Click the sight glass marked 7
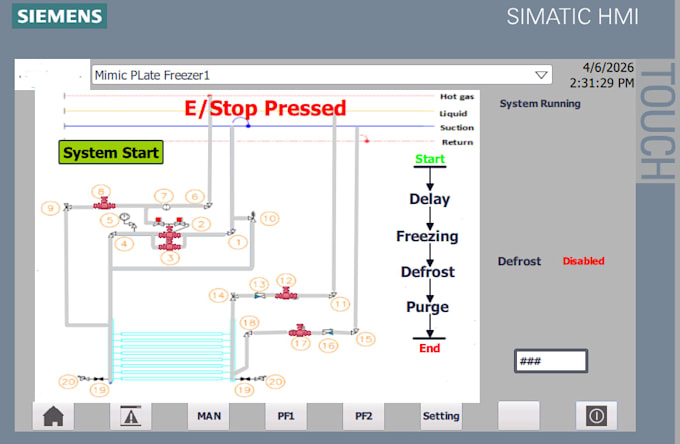This screenshot has width=680, height=444. (x=166, y=207)
